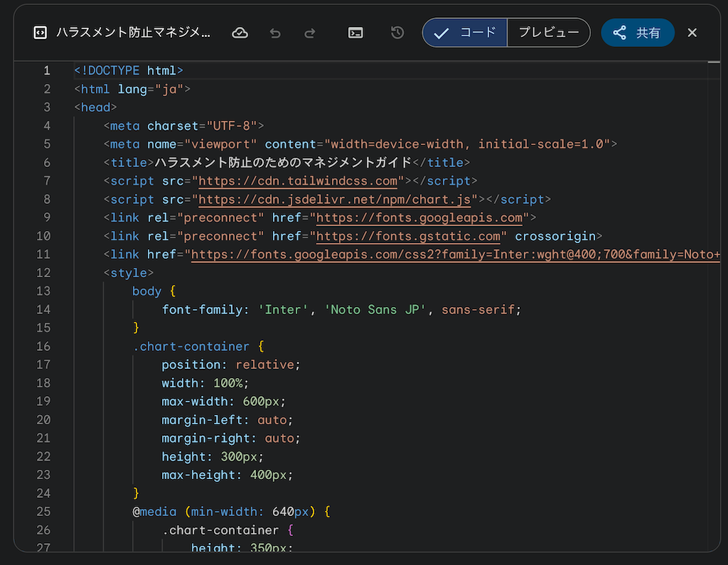Click the opening style tag

point(129,273)
